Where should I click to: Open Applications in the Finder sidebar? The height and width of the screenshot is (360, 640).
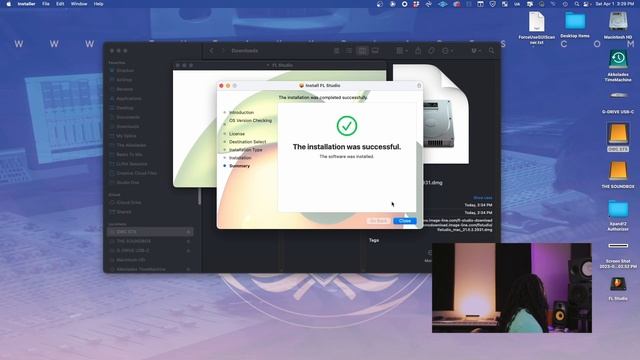(x=129, y=98)
